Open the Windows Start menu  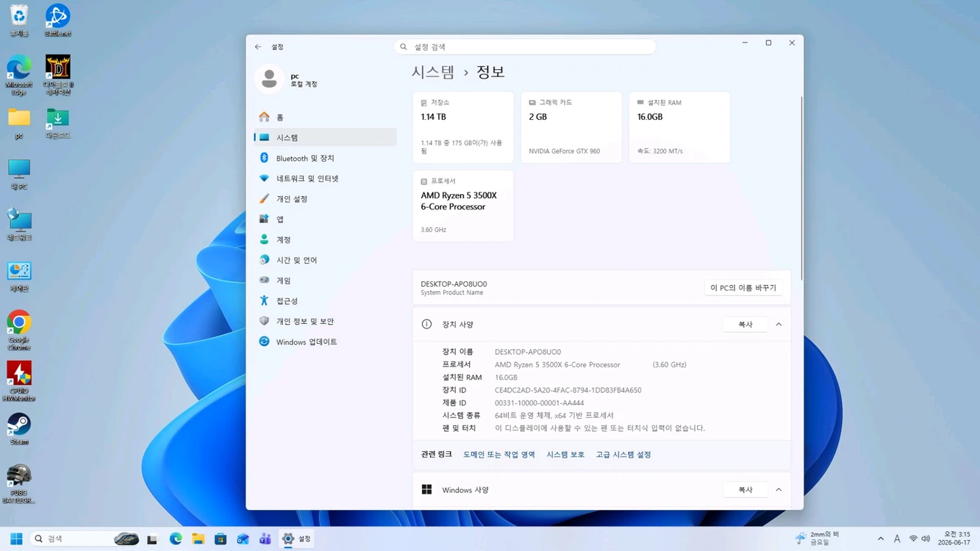(16, 539)
